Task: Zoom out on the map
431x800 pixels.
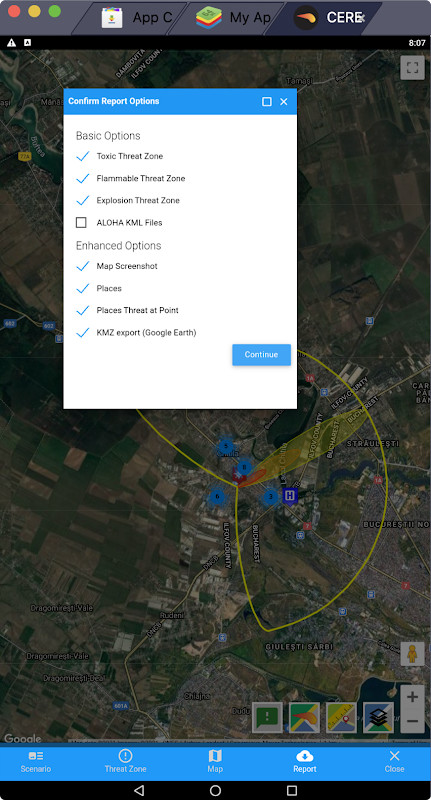Action: click(412, 721)
